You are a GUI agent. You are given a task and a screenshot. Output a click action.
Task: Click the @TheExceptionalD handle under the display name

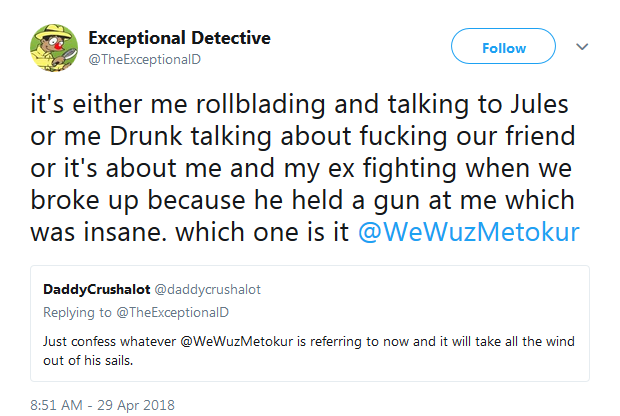point(145,59)
